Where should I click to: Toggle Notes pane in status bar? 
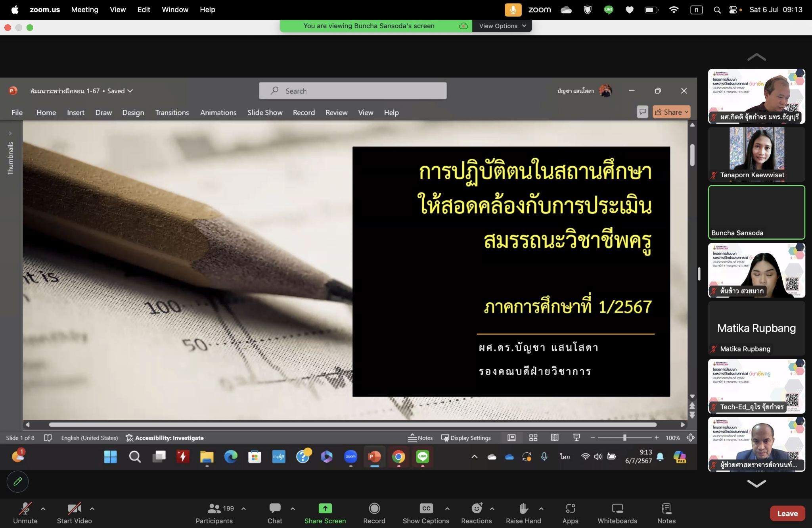[420, 438]
